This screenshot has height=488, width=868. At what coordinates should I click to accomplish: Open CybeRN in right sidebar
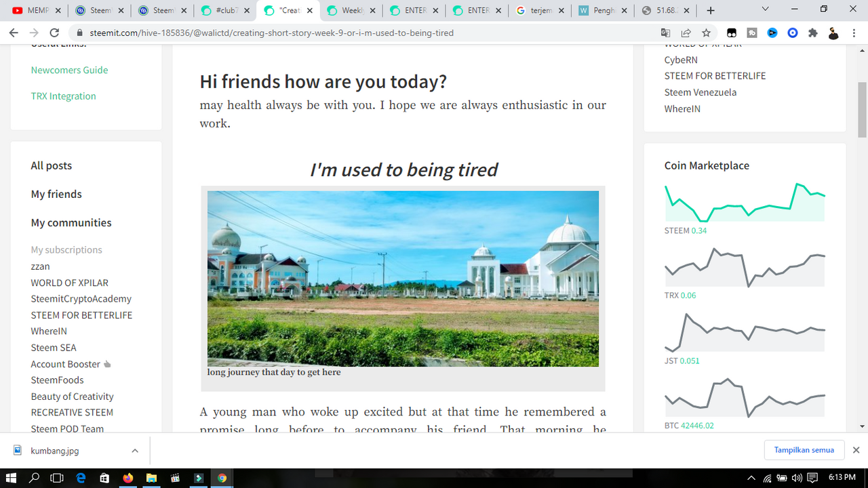(x=681, y=60)
